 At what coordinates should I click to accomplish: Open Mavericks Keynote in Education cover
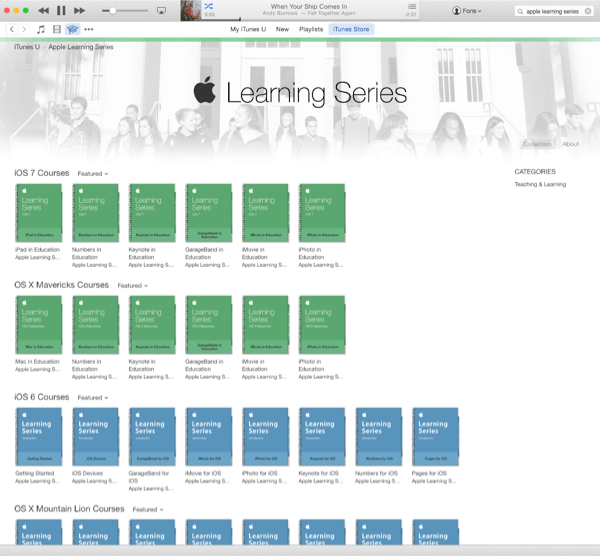(x=152, y=324)
